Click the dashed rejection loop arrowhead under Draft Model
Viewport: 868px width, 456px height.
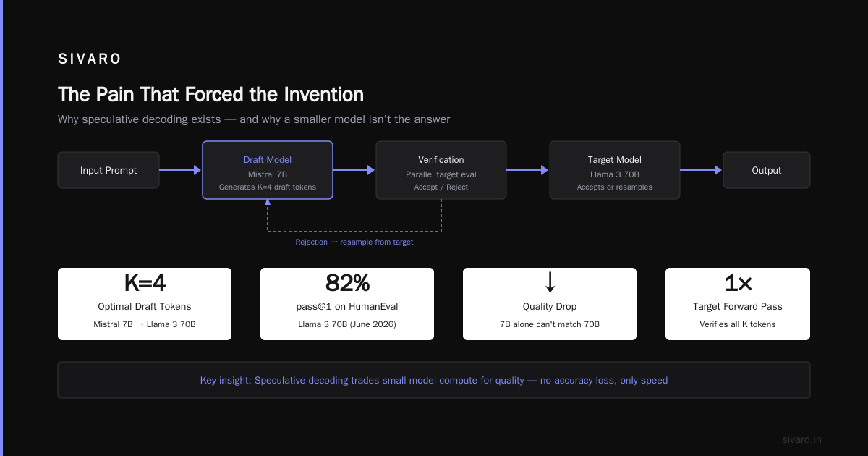point(268,203)
